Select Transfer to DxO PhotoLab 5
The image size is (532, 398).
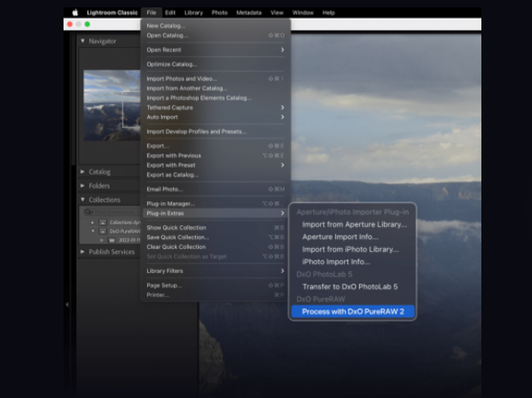point(353,286)
